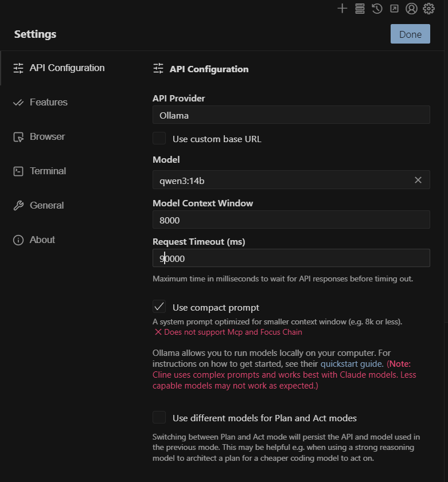Click the open in editor popout icon
This screenshot has width=448, height=482.
394,8
